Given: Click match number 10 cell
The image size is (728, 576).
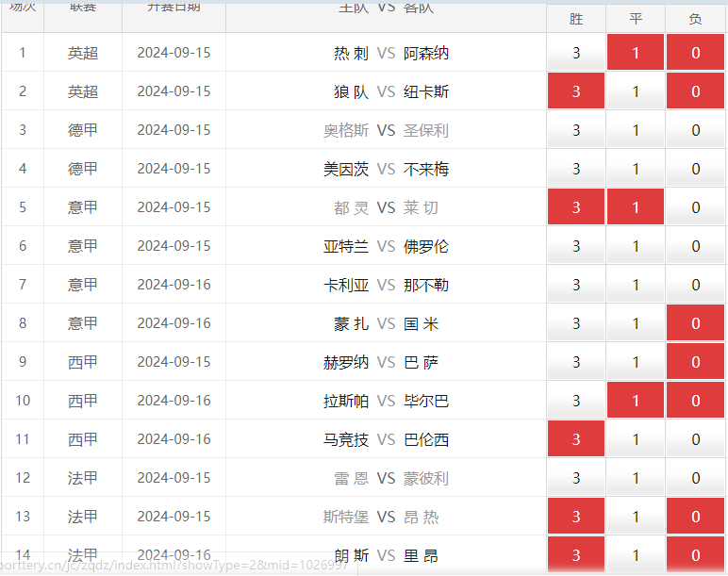Looking at the screenshot, I should tap(23, 401).
